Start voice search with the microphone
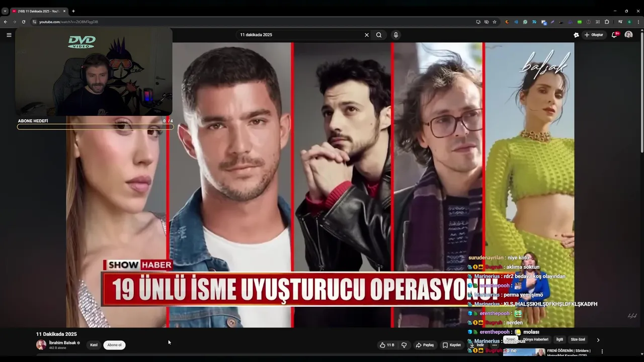644x362 pixels. [396, 35]
